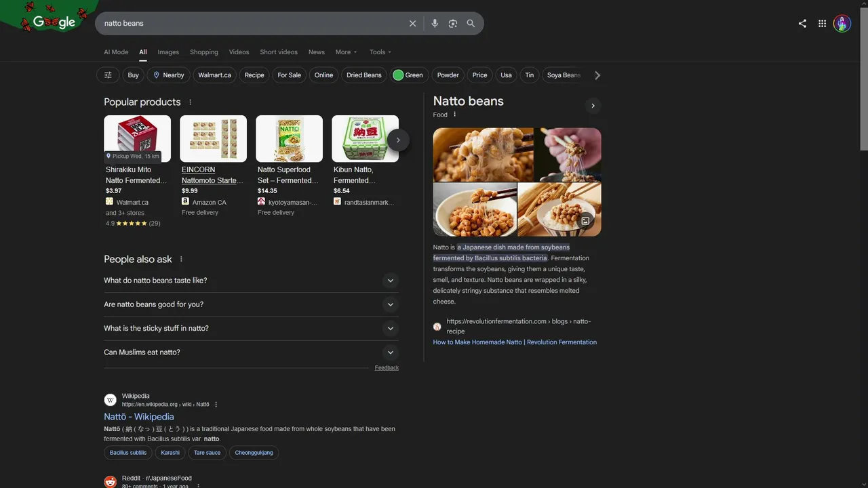This screenshot has height=488, width=868.
Task: Click the Karashi chip
Action: pos(170,453)
